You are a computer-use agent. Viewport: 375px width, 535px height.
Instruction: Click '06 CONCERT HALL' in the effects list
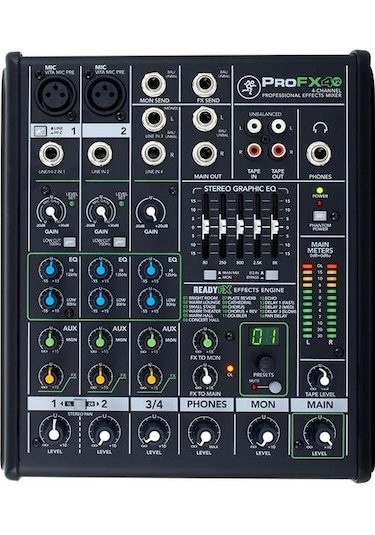coord(201,320)
